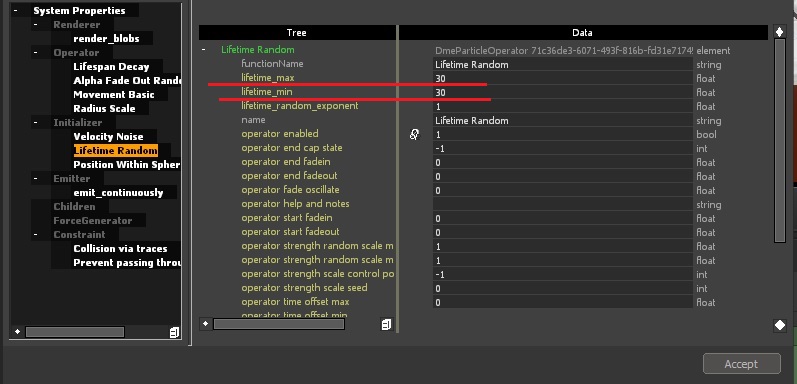Collapse the Renderer group
This screenshot has height=384, width=797.
(x=35, y=24)
